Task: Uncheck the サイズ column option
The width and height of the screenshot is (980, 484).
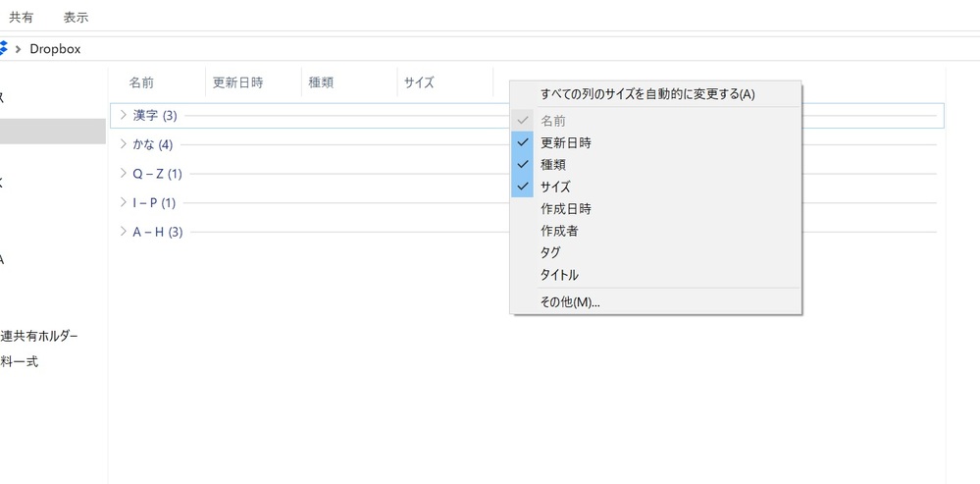Action: [x=555, y=187]
